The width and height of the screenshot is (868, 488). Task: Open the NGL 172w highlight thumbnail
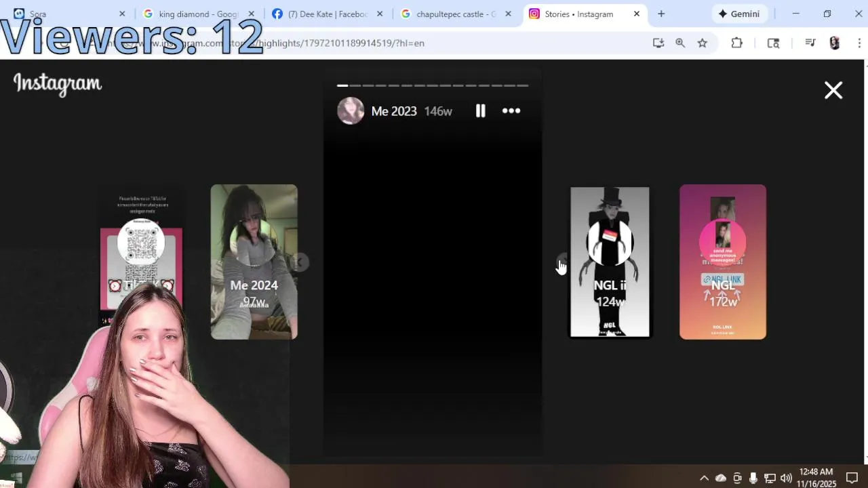pyautogui.click(x=723, y=262)
